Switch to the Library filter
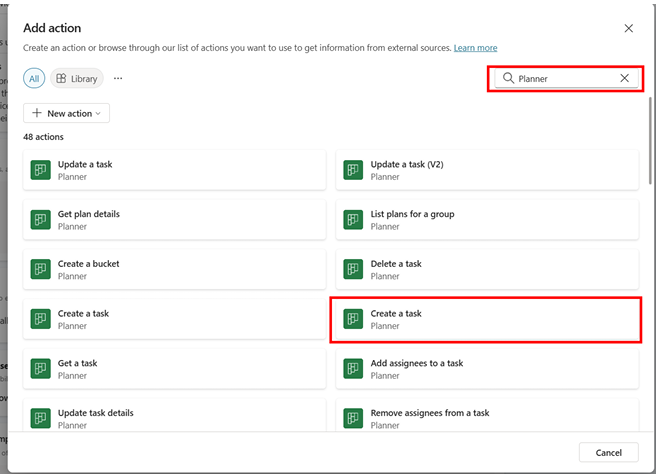This screenshot has width=659, height=476. pyautogui.click(x=77, y=79)
